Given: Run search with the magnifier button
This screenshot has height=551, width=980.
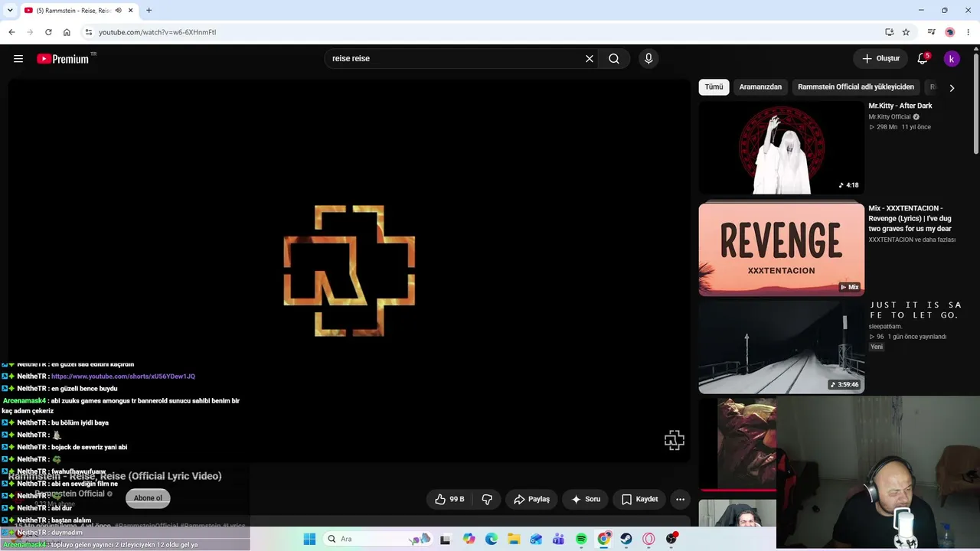Looking at the screenshot, I should coord(614,59).
